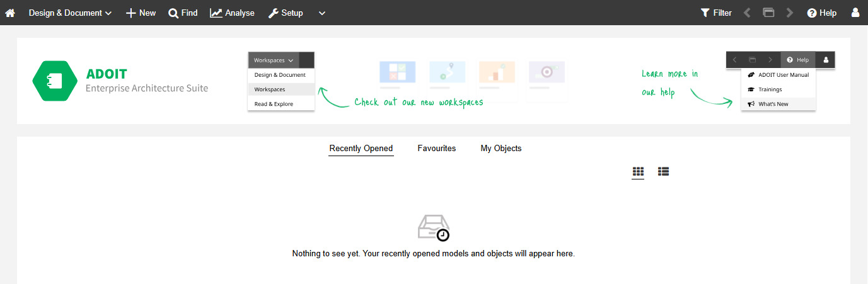Navigate back with the left arrow
Image resolution: width=868 pixels, height=284 pixels.
coord(747,13)
